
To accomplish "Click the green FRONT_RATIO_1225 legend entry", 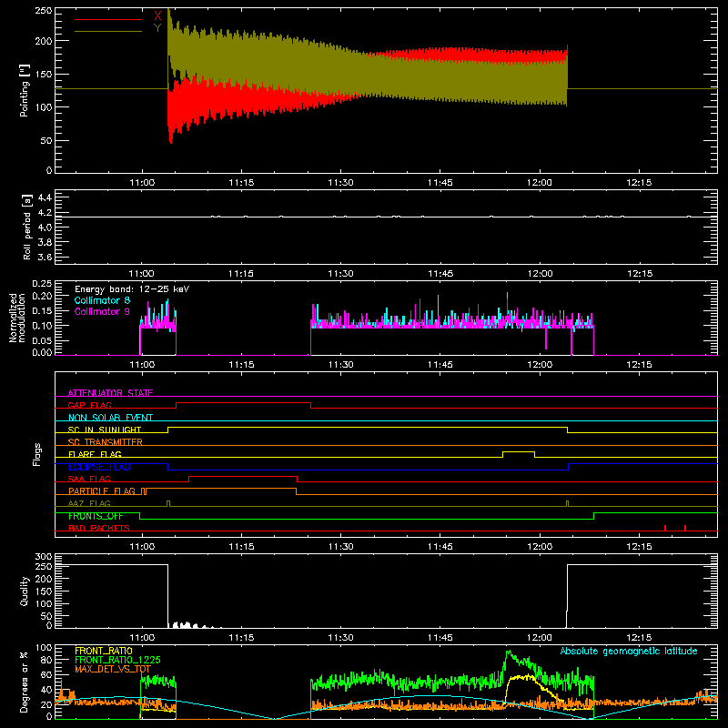I will [x=117, y=660].
